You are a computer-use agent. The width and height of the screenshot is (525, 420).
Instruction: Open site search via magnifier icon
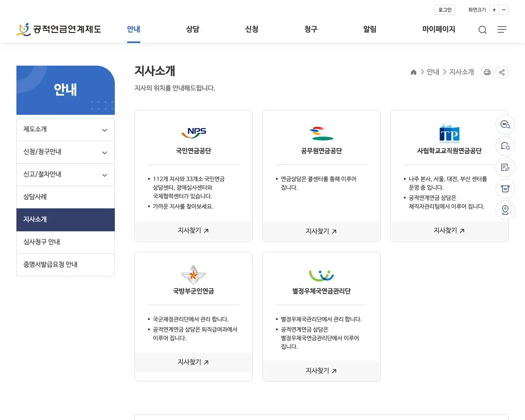pyautogui.click(x=482, y=30)
